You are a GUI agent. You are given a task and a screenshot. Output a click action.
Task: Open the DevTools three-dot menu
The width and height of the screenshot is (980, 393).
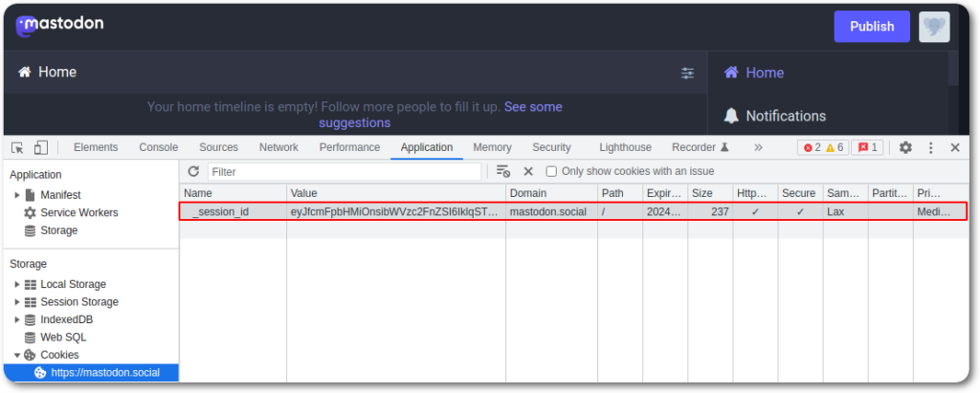pyautogui.click(x=930, y=147)
